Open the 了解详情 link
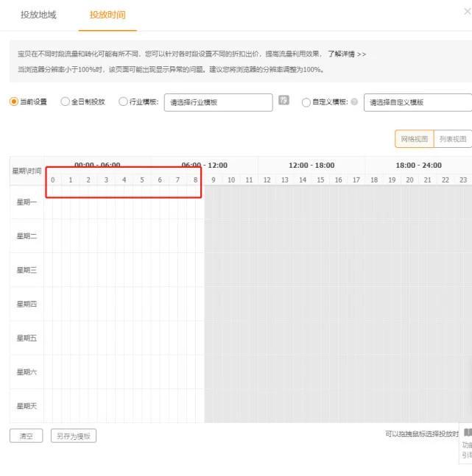This screenshot has height=476, width=472. pyautogui.click(x=346, y=54)
